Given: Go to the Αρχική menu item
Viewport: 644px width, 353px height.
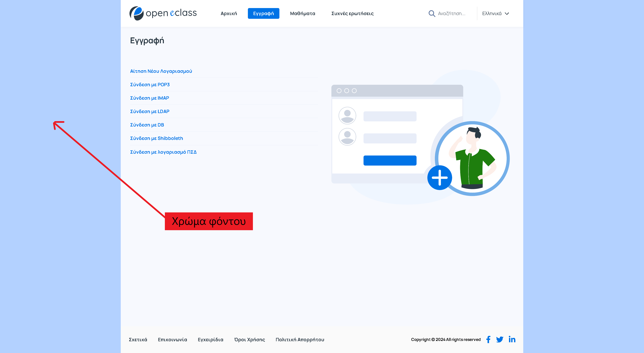Looking at the screenshot, I should pyautogui.click(x=228, y=14).
